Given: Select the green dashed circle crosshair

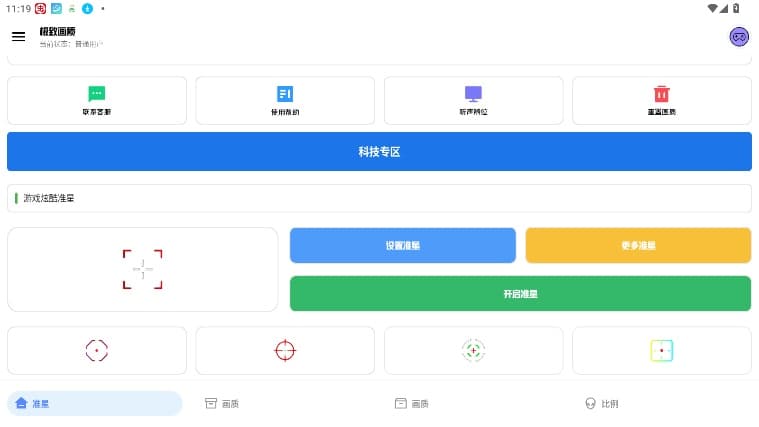Looking at the screenshot, I should pyautogui.click(x=473, y=351).
